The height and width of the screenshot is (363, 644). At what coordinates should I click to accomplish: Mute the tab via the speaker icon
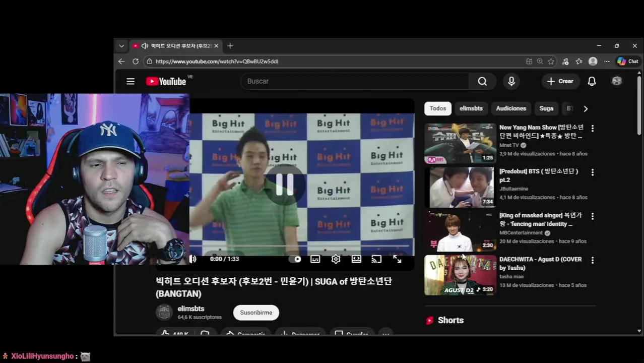(145, 46)
